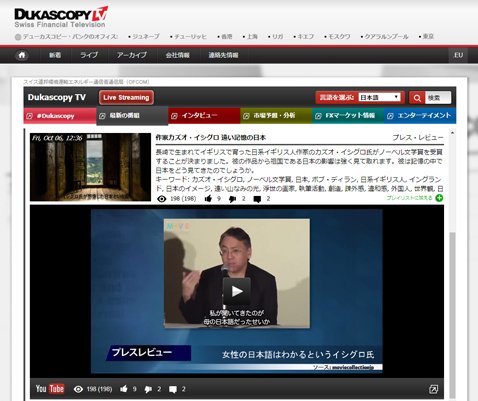Click the リガ office link
The image size is (478, 401).
pyautogui.click(x=278, y=36)
